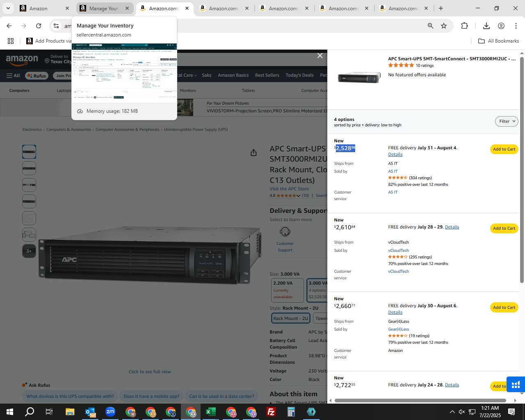525x420 pixels.
Task: Open Details link under July 31 - August 4 delivery
Action: (395, 155)
